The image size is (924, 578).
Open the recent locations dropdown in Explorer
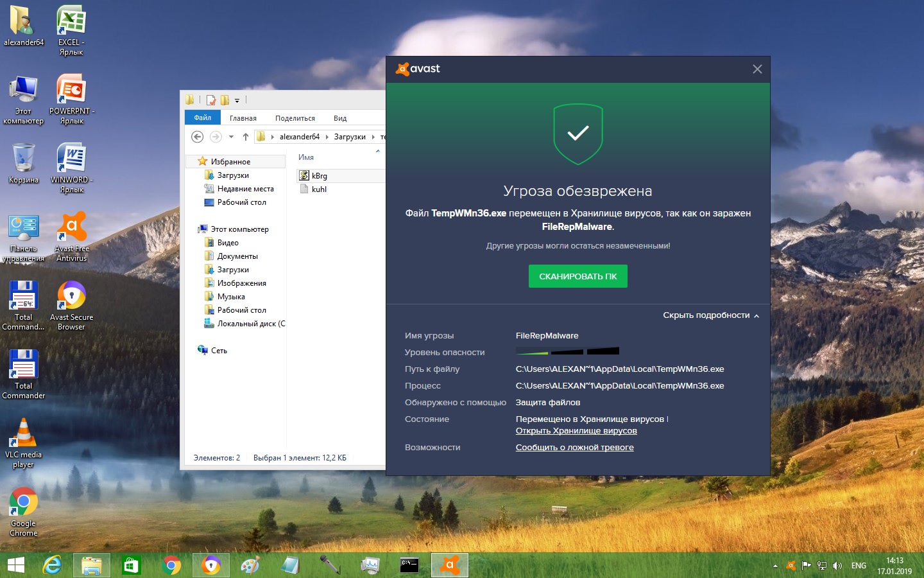coord(231,136)
